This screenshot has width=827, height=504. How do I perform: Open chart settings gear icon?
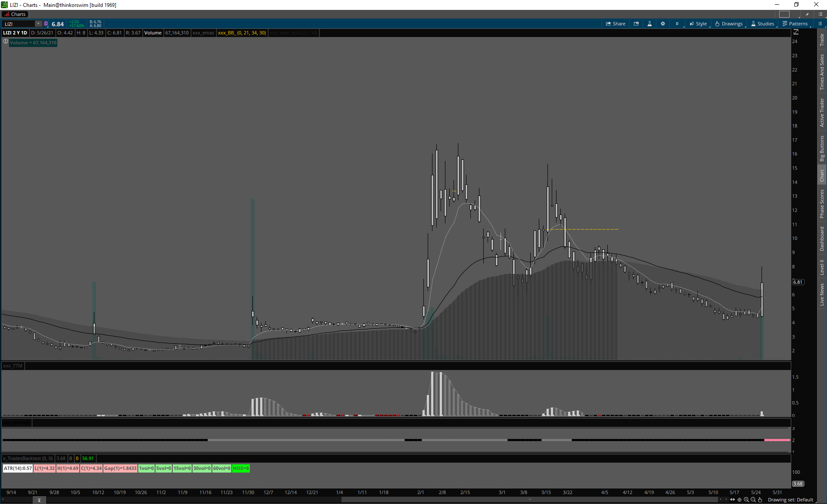[x=663, y=24]
